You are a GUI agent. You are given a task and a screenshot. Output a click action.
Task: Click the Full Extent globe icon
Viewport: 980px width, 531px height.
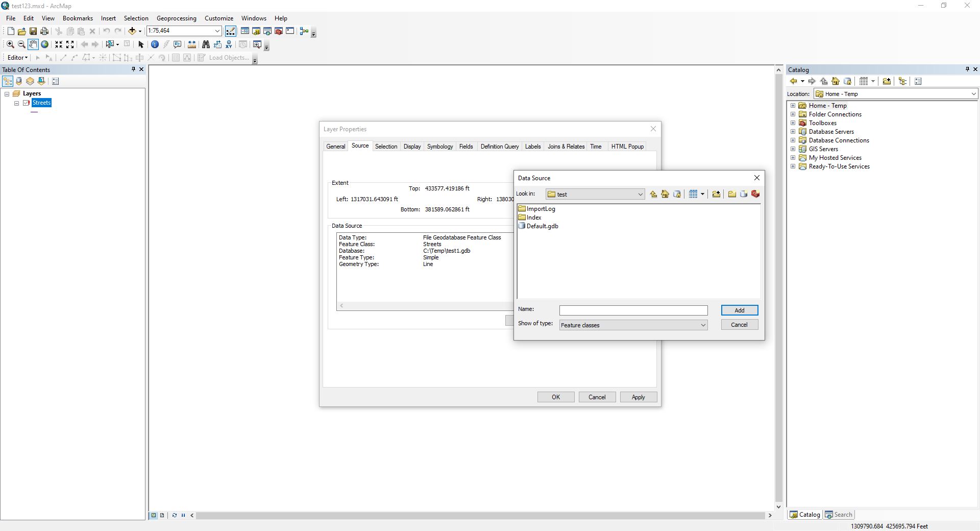[x=44, y=44]
